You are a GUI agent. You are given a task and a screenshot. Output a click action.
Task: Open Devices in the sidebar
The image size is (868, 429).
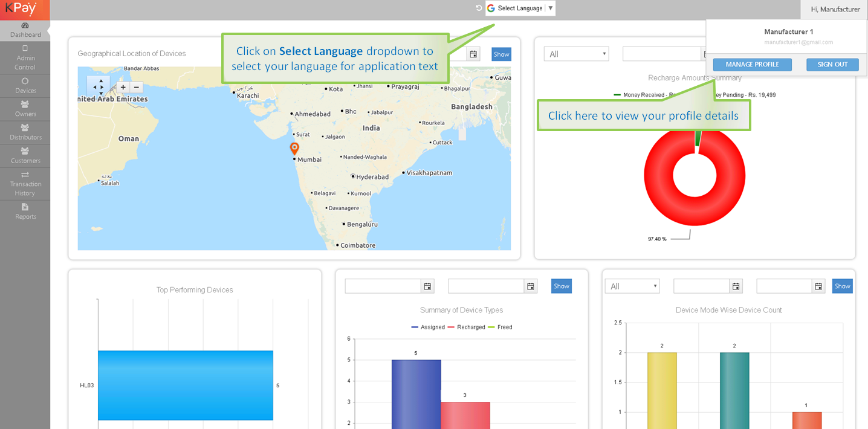point(25,86)
